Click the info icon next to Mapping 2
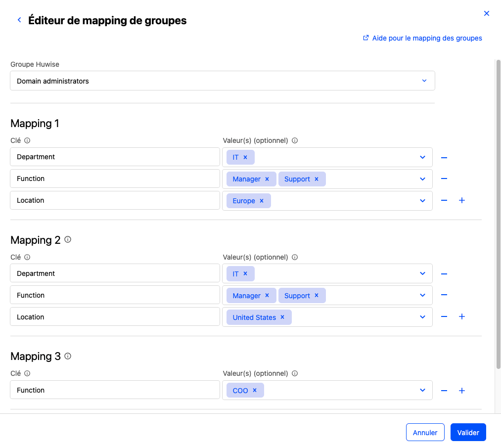The width and height of the screenshot is (501, 448). (x=68, y=240)
